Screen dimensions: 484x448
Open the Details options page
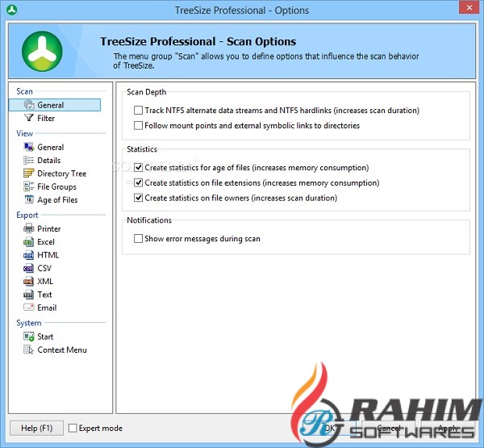pos(48,160)
